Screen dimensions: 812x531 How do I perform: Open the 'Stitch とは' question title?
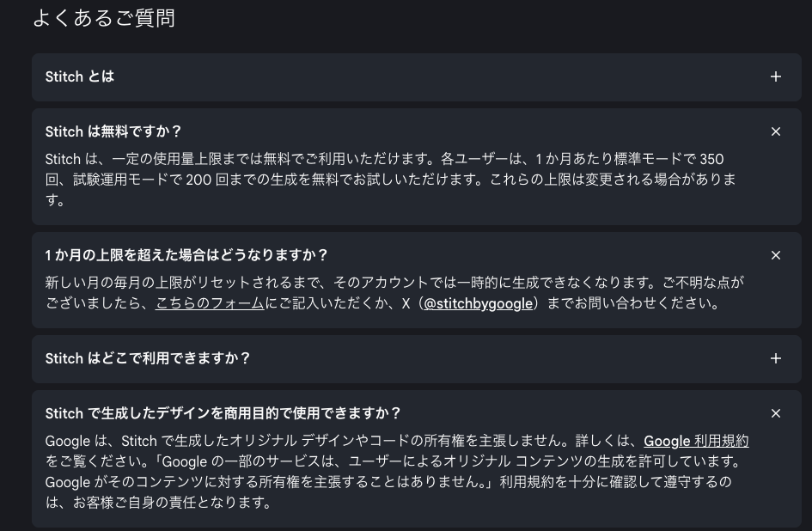pos(80,76)
